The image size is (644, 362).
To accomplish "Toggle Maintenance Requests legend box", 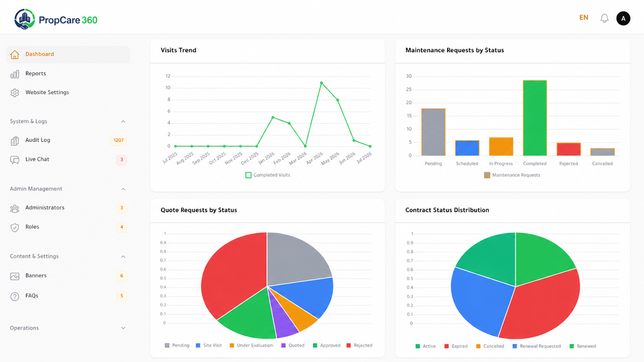I will click(487, 175).
